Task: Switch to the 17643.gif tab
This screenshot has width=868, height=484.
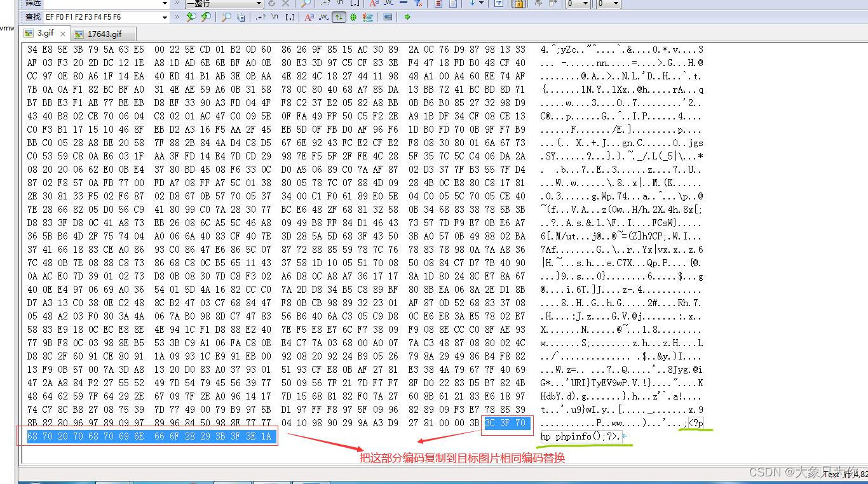Action: click(x=104, y=34)
